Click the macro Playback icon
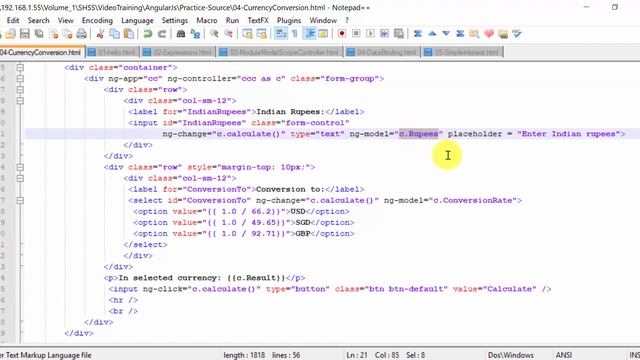This screenshot has width=640, height=360. 371,34
